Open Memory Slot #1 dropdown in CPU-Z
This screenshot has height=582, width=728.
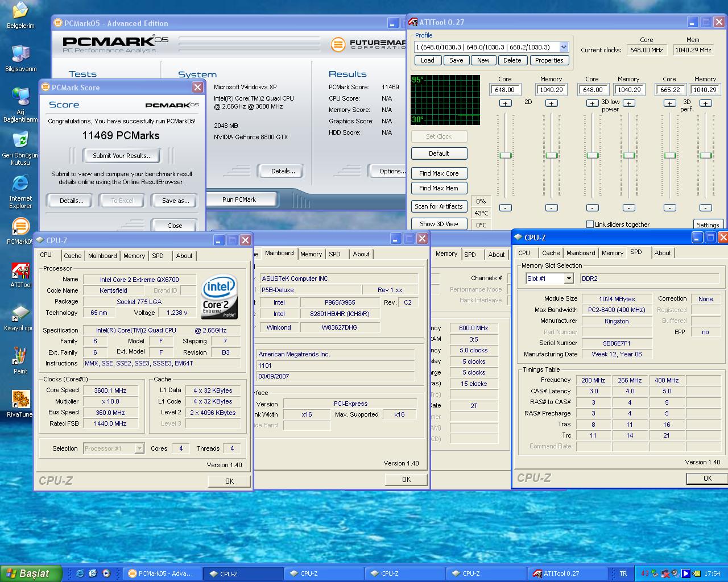tap(568, 278)
